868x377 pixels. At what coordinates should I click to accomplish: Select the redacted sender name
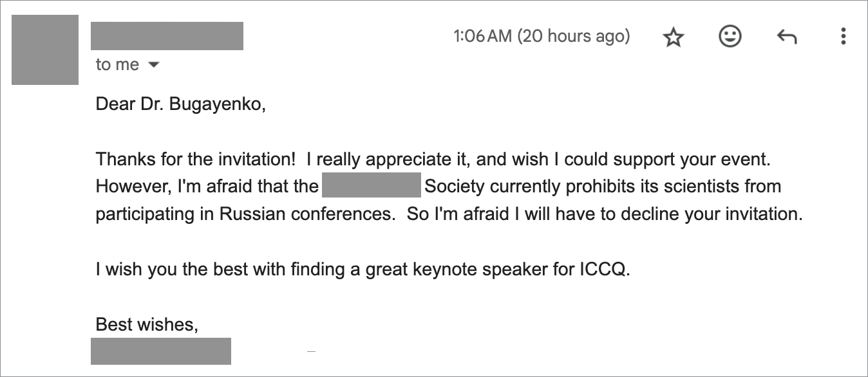click(167, 36)
